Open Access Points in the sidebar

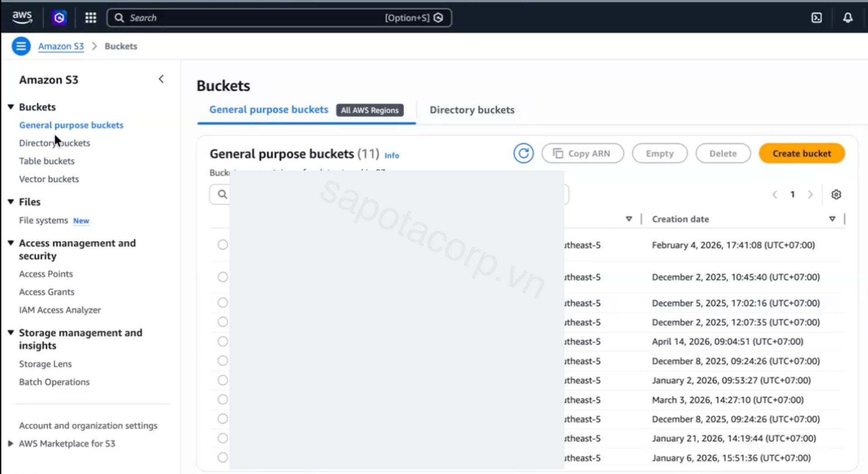coord(46,274)
